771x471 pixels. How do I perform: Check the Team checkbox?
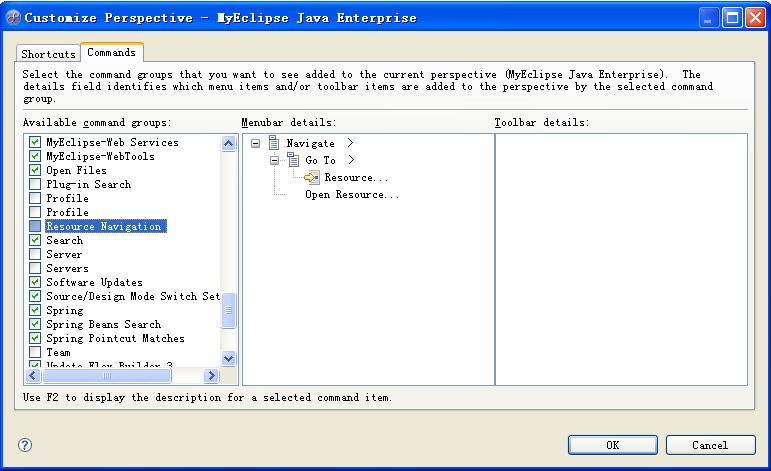pos(35,352)
